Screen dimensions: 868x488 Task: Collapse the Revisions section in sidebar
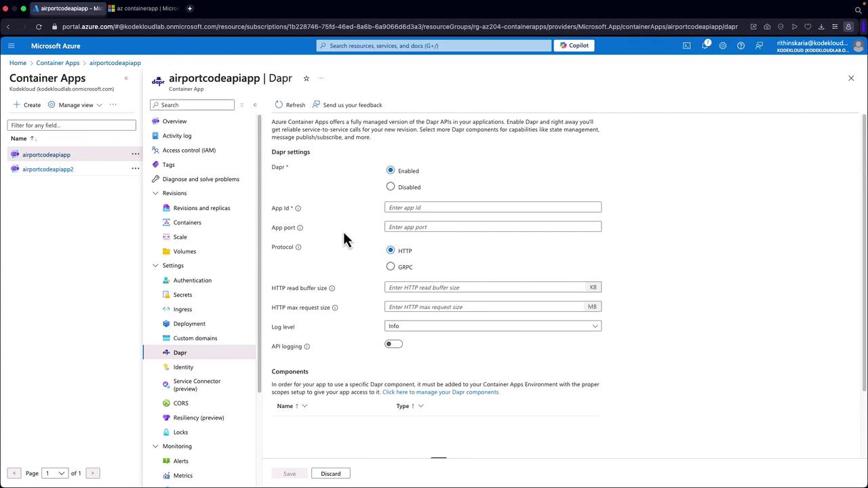point(155,193)
